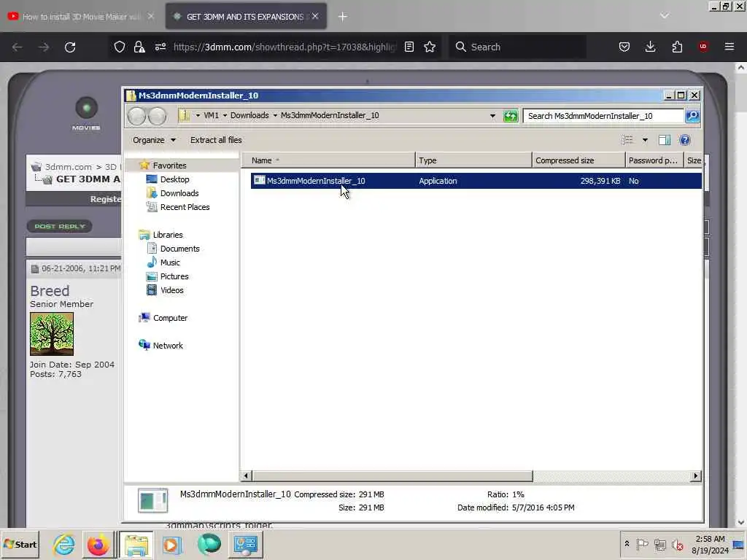747x560 pixels.
Task: Toggle the preview pane icon
Action: click(x=664, y=140)
